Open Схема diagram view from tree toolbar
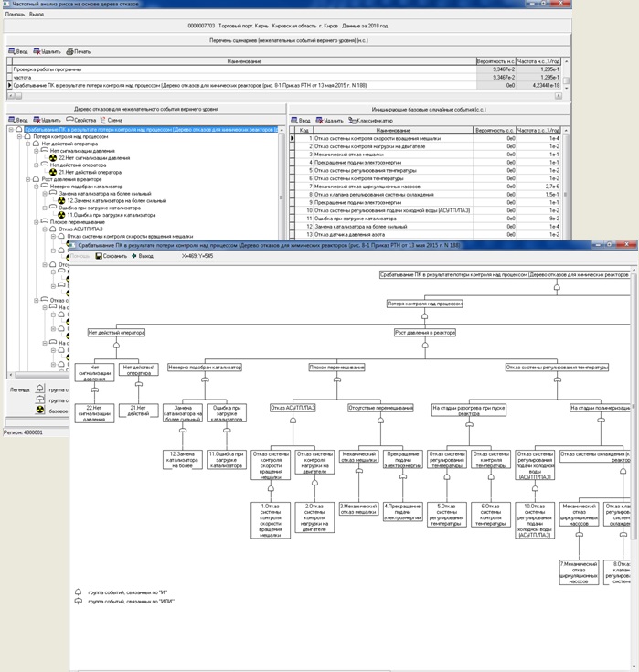Screen dimensions: 639x672 112,120
